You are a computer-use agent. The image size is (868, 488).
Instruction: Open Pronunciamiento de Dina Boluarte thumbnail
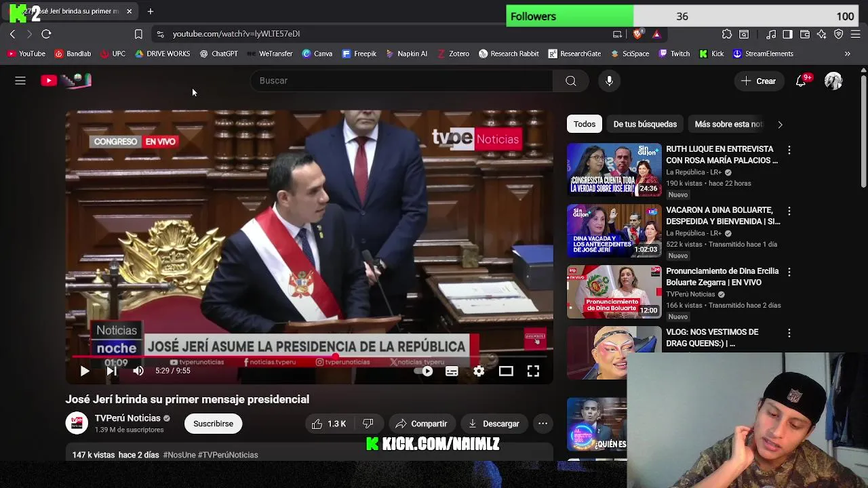[614, 291]
